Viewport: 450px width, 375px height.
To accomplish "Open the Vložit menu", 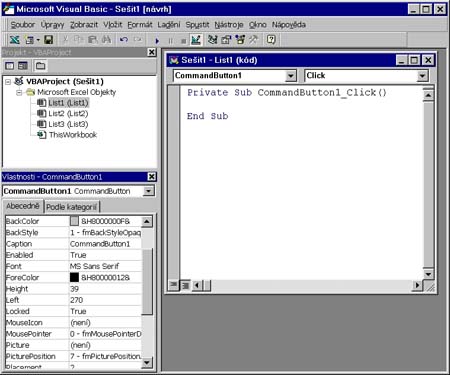I will pyautogui.click(x=113, y=25).
